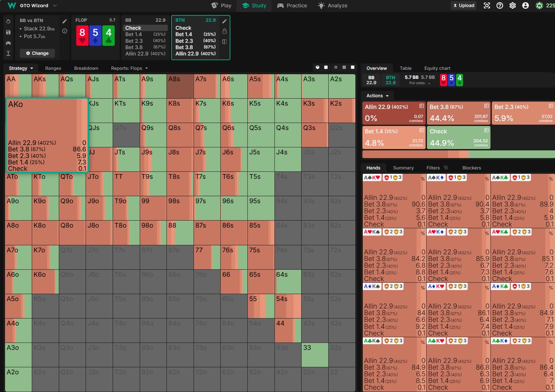Click the strategy frequency color bar

tap(458, 154)
